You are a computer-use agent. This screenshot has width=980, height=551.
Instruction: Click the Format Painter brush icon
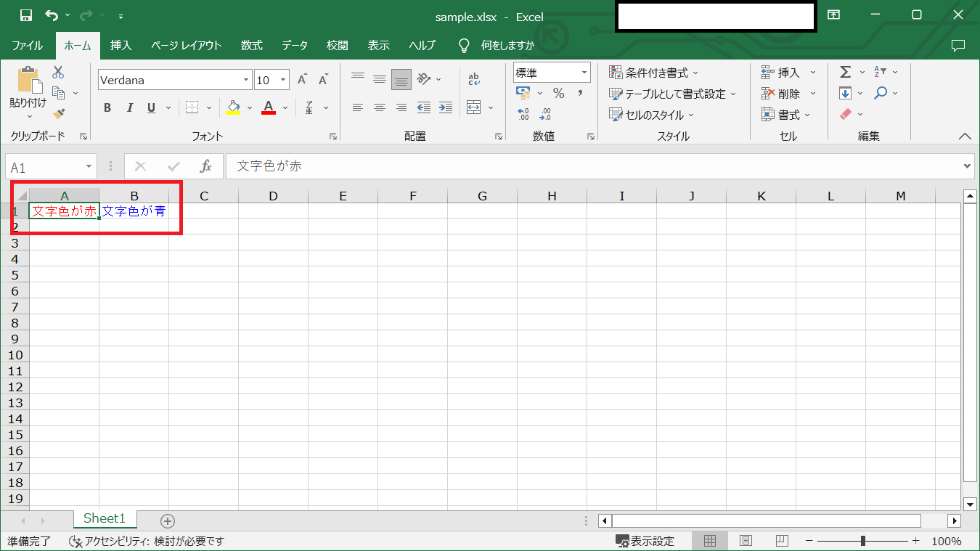[59, 114]
